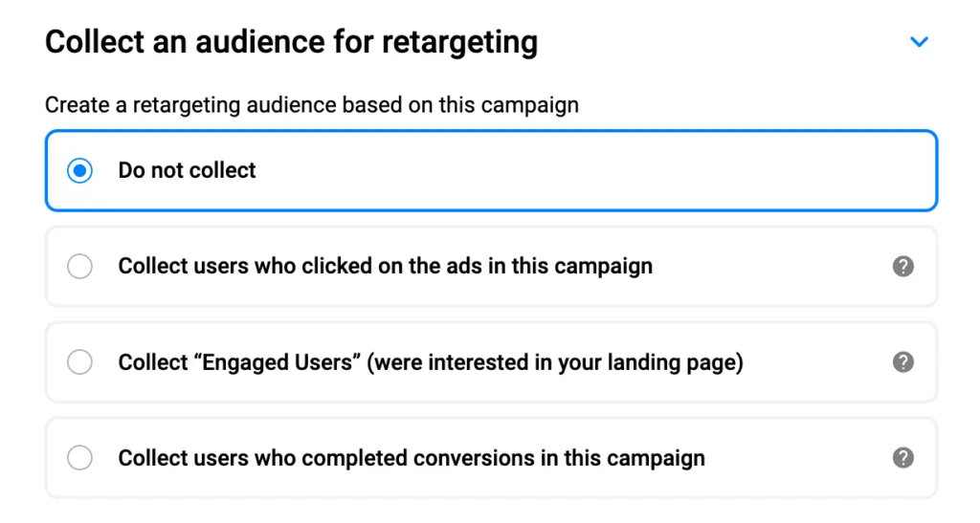
Task: Select the "Do not collect" radio button
Action: 79,171
